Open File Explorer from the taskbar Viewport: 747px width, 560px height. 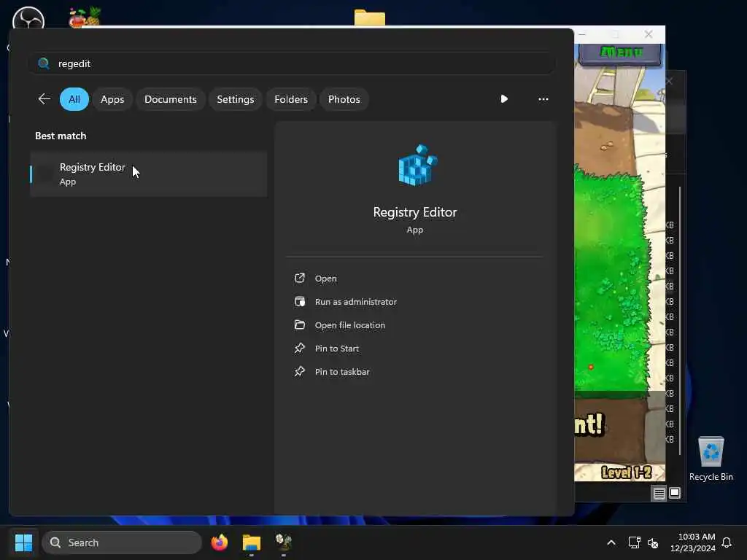[252, 542]
